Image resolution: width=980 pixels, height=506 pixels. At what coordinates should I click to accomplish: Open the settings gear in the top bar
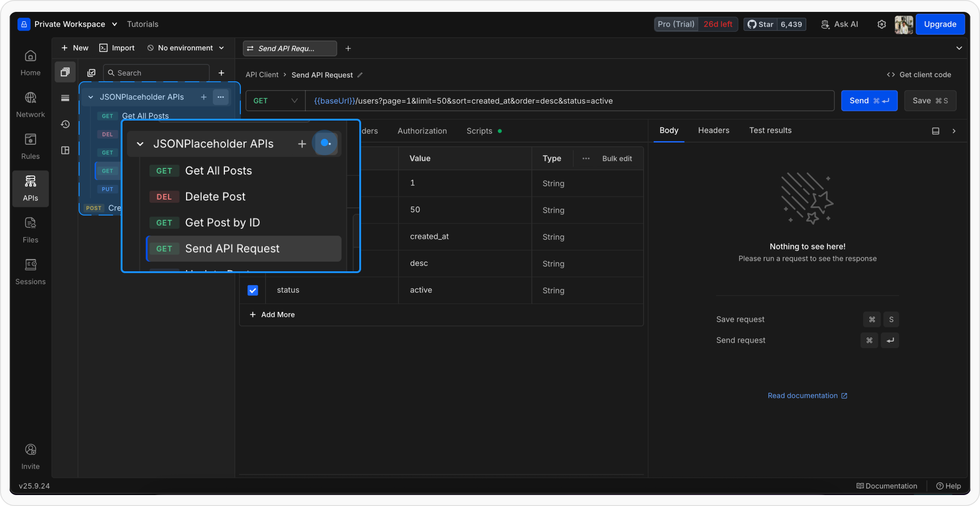click(x=882, y=24)
